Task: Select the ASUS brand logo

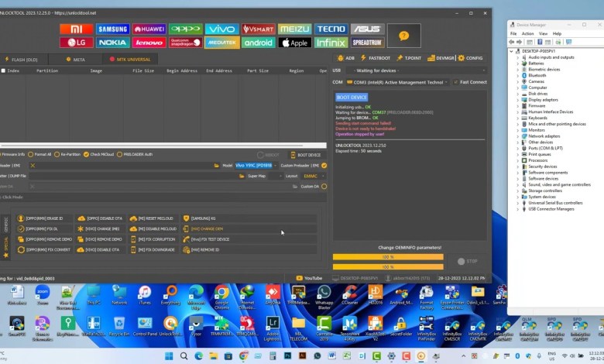Action: [x=368, y=29]
